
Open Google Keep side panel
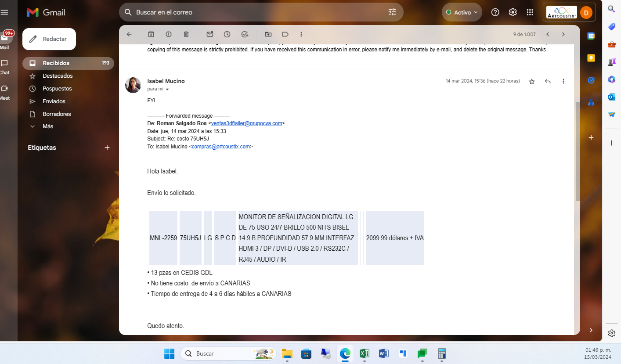pyautogui.click(x=591, y=58)
